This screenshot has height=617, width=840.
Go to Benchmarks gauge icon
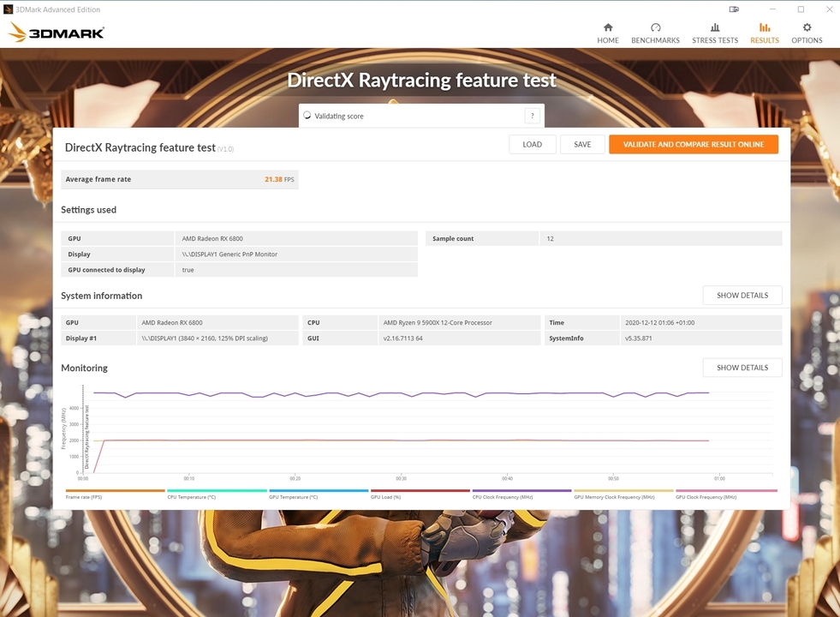point(655,27)
